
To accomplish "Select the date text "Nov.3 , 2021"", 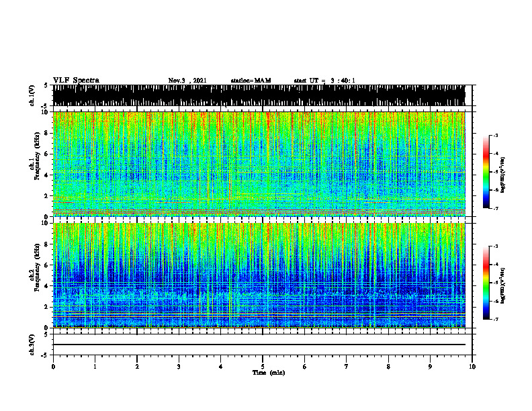I will pyautogui.click(x=187, y=81).
